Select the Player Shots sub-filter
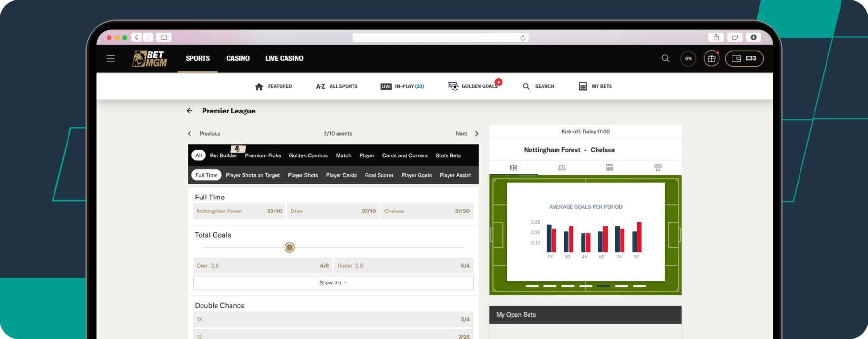The height and width of the screenshot is (339, 868). tap(303, 175)
